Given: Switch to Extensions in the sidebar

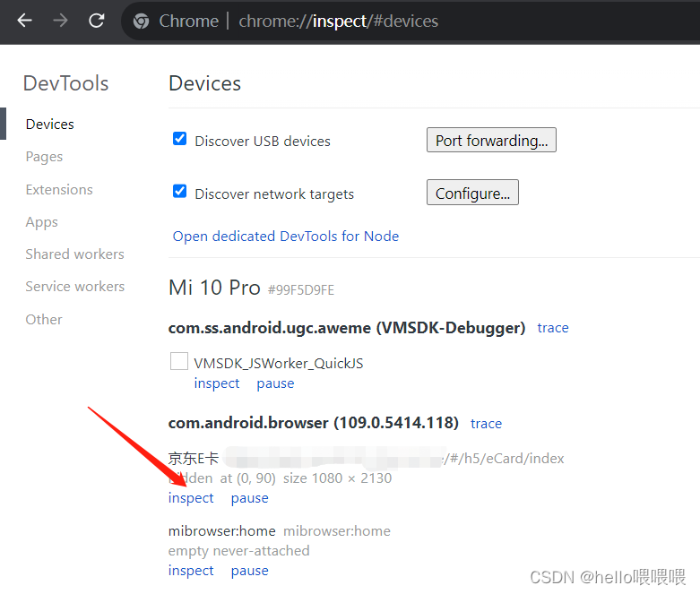Looking at the screenshot, I should tap(59, 190).
